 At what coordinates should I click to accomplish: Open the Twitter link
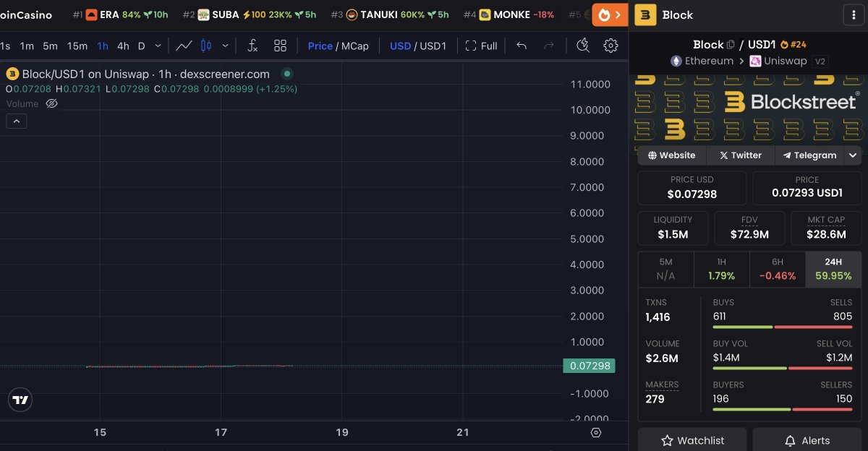(740, 155)
